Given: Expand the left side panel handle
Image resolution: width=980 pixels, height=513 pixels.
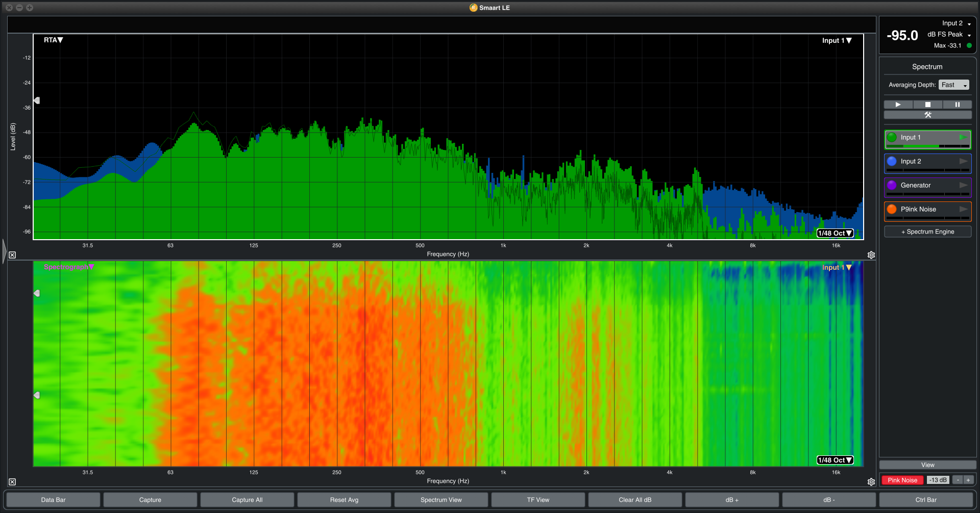Looking at the screenshot, I should (4, 251).
